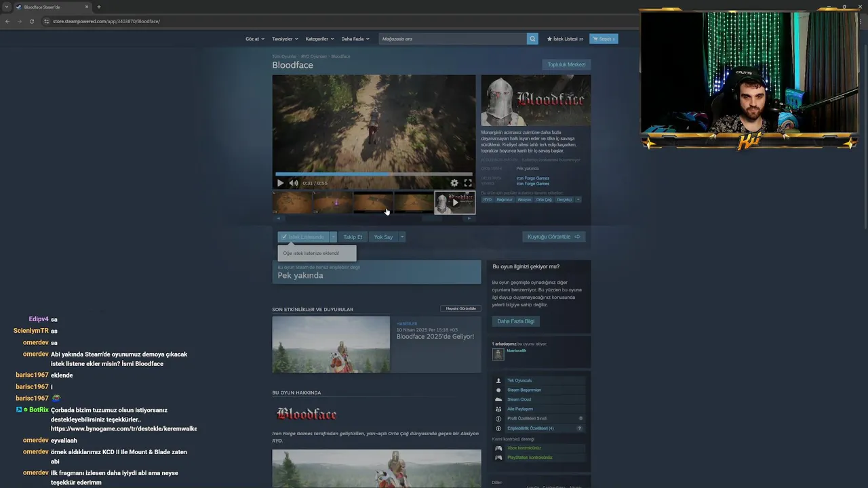Mute the trailer volume speaker icon
The width and height of the screenshot is (868, 488).
coord(294,183)
